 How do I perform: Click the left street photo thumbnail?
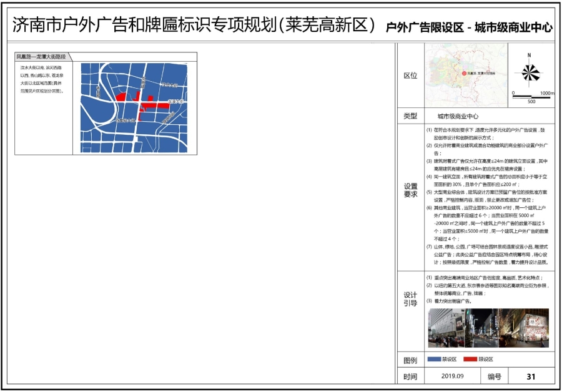(x=448, y=328)
